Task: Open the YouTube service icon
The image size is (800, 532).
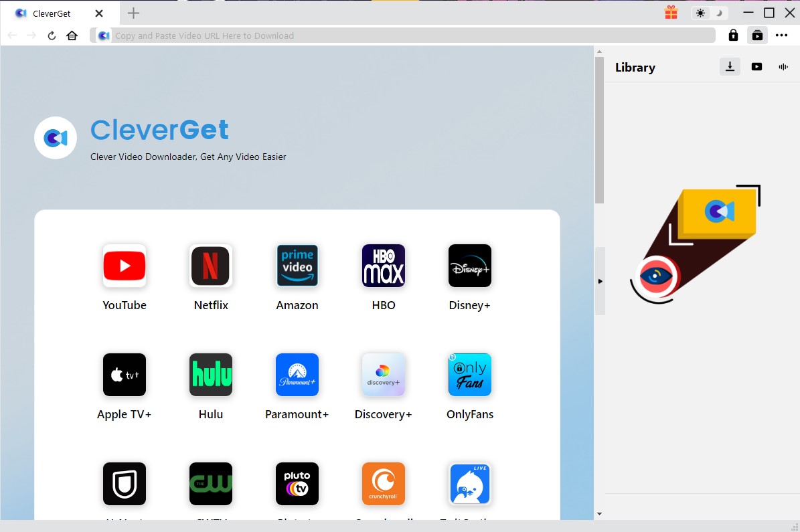Action: (x=125, y=266)
